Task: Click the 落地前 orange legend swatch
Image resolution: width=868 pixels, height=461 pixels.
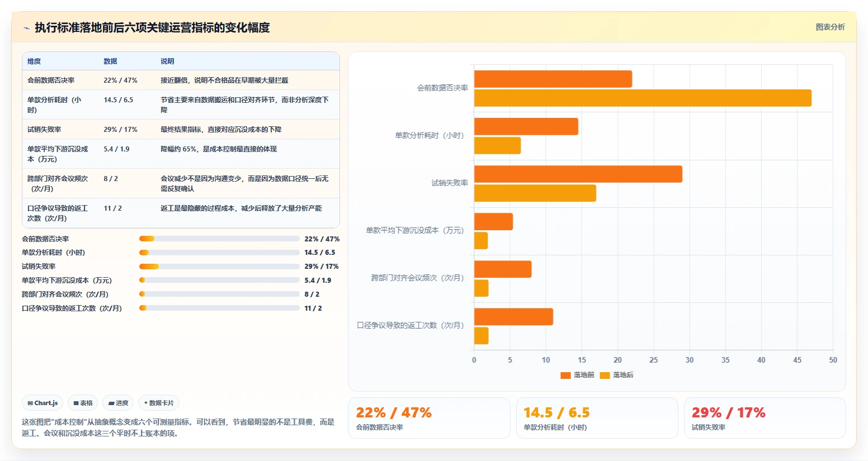Action: click(565, 376)
